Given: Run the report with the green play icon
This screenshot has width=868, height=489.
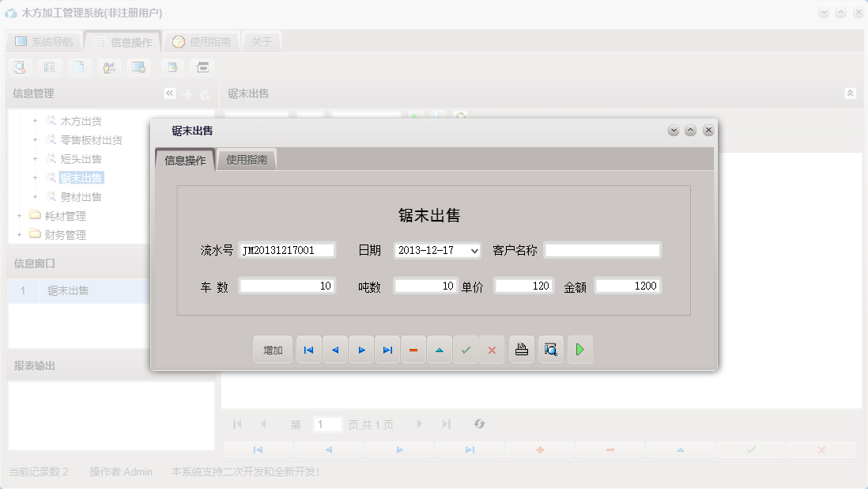Looking at the screenshot, I should 580,349.
